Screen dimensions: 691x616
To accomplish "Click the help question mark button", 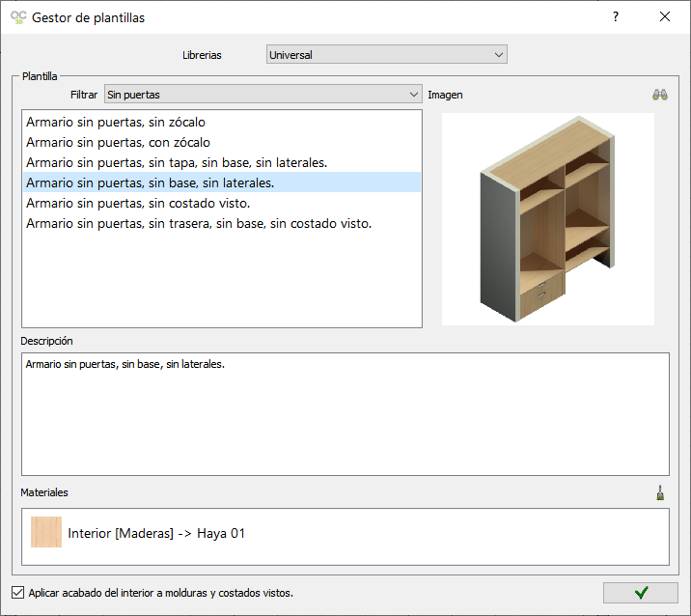I will tap(616, 16).
